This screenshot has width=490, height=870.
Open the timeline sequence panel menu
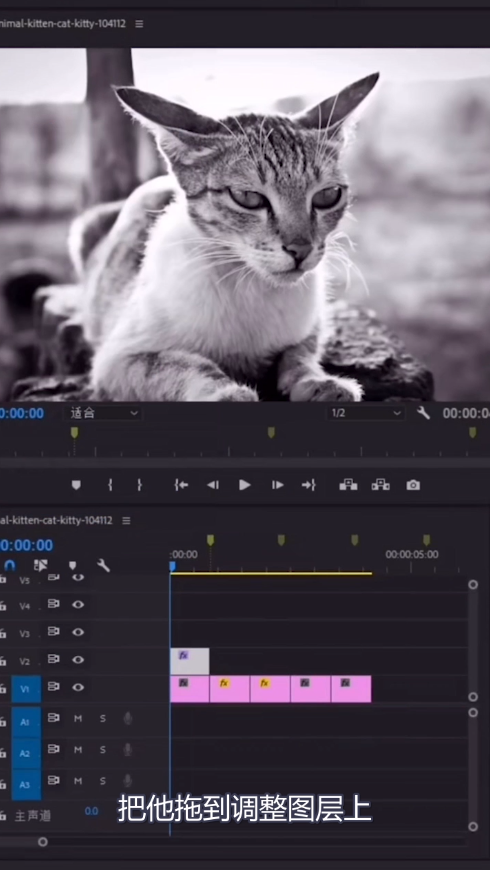pyautogui.click(x=127, y=520)
